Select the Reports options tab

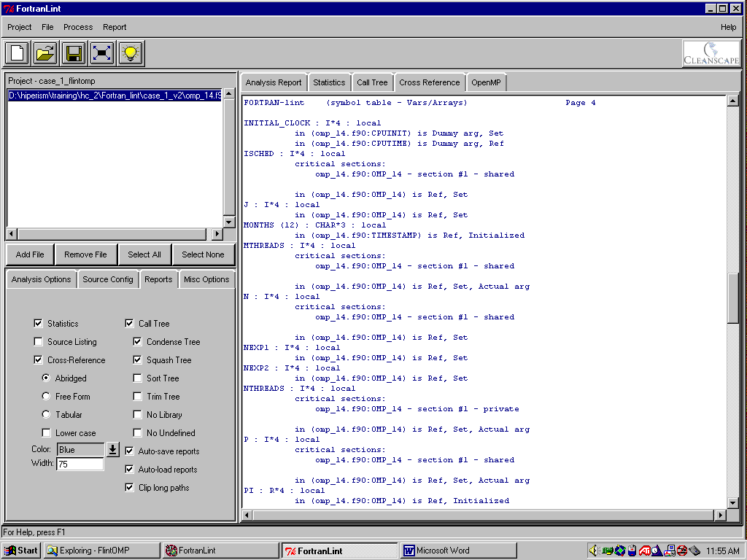[x=158, y=279]
